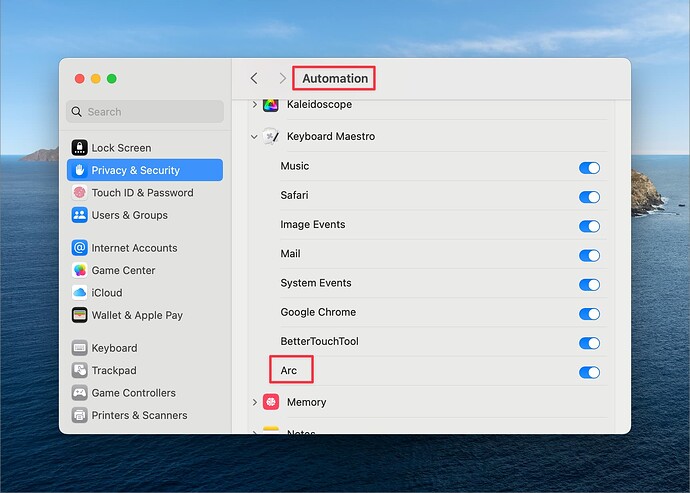Screen dimensions: 690x493
Task: Click the Automation page title
Action: (335, 78)
